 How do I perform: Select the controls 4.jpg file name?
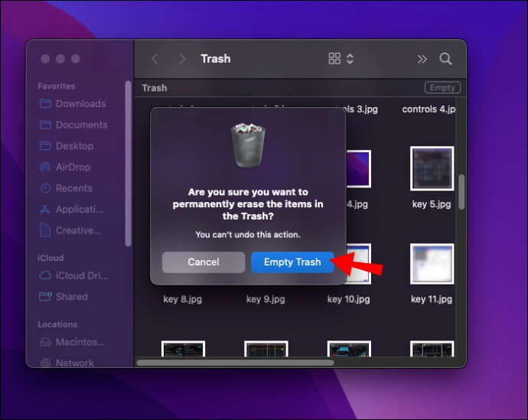(429, 109)
